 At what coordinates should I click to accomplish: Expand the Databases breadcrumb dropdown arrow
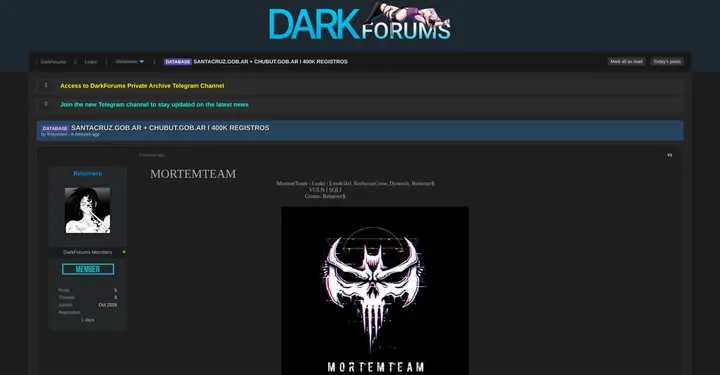tap(141, 61)
